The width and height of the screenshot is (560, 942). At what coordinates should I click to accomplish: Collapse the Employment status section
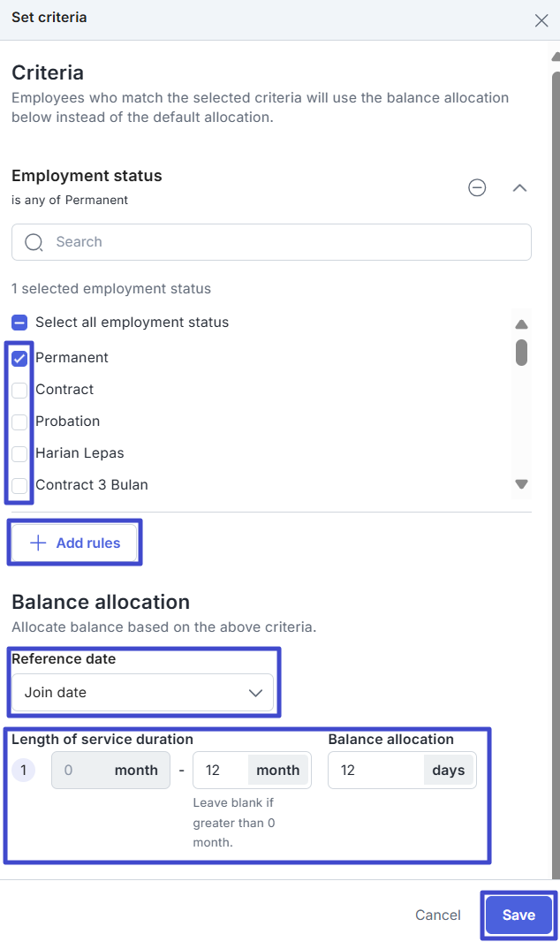[x=520, y=187]
